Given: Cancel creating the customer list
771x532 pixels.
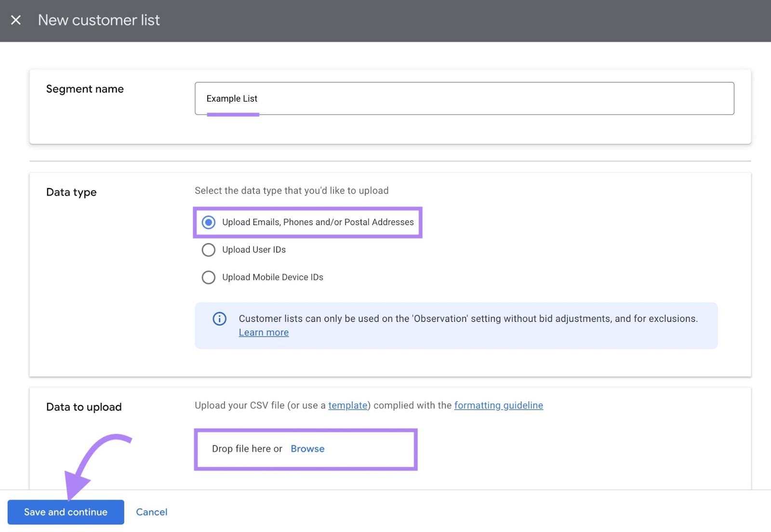Looking at the screenshot, I should (x=151, y=512).
